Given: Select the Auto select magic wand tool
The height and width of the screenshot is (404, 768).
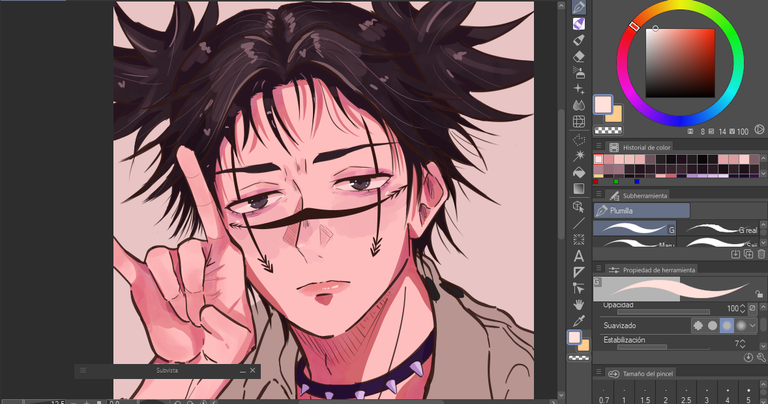Looking at the screenshot, I should (578, 156).
